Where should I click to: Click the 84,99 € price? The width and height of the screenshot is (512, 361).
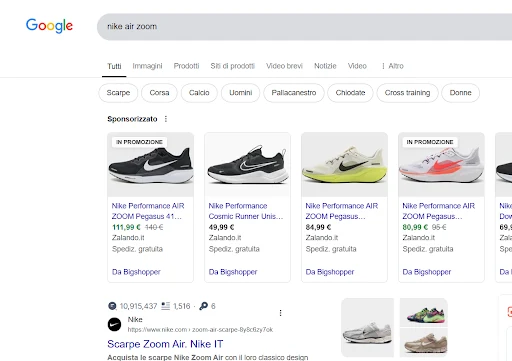[x=318, y=227]
